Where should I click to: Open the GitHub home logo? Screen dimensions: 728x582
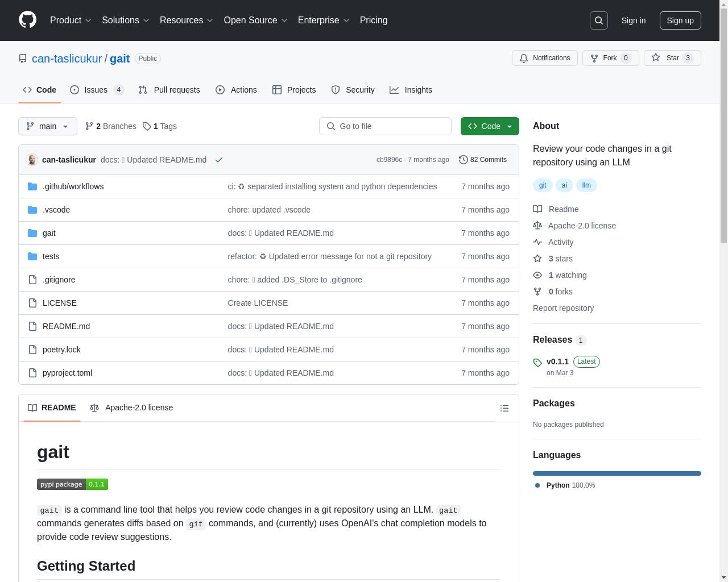coord(27,20)
